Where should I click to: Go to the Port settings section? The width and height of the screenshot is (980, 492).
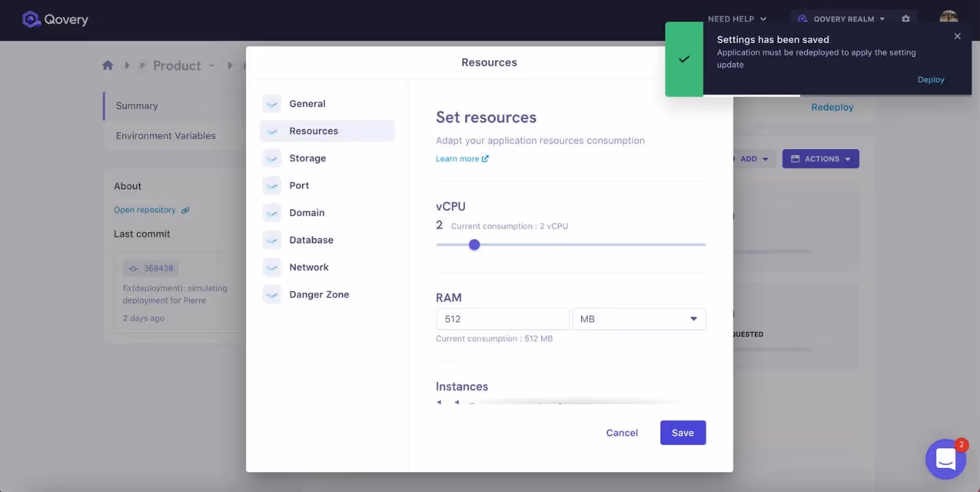(x=327, y=185)
